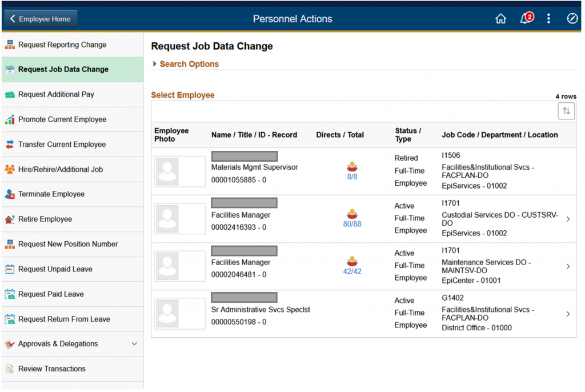Viewport: 585px width, 392px height.
Task: Open the 42/42 directs link
Action: pos(352,272)
